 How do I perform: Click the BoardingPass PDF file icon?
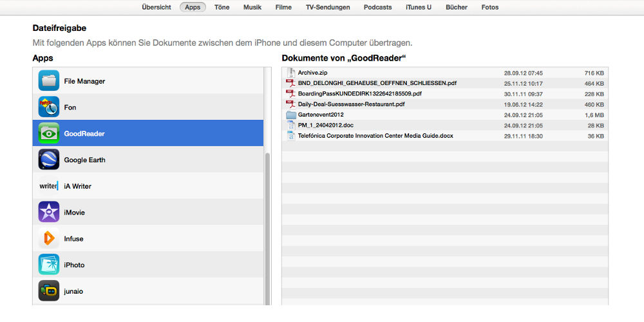291,94
